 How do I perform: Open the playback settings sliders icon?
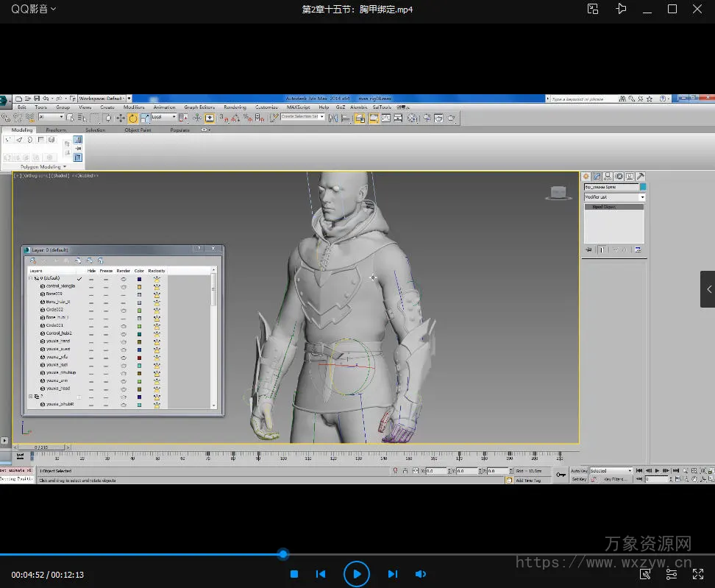point(672,574)
